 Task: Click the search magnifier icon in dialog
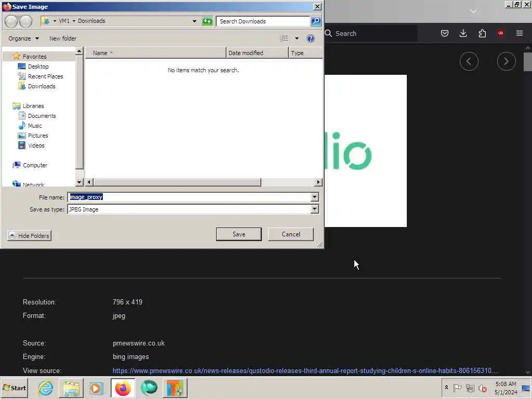point(315,21)
